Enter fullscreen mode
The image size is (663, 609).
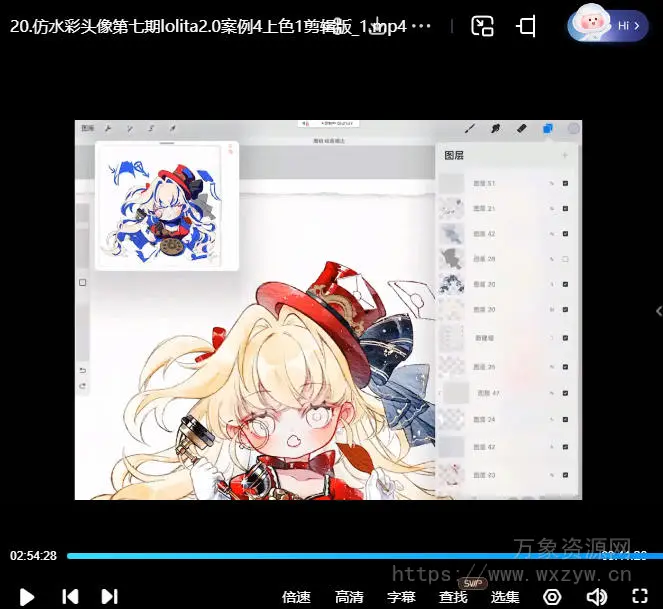[640, 597]
